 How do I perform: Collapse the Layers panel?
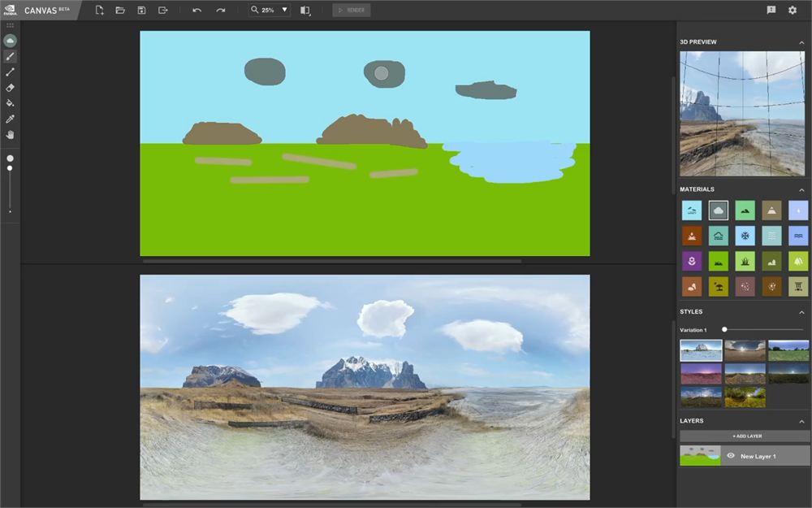[801, 421]
